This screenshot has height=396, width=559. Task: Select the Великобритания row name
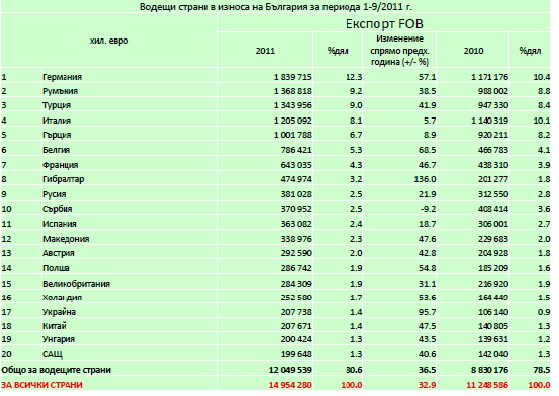click(x=76, y=284)
